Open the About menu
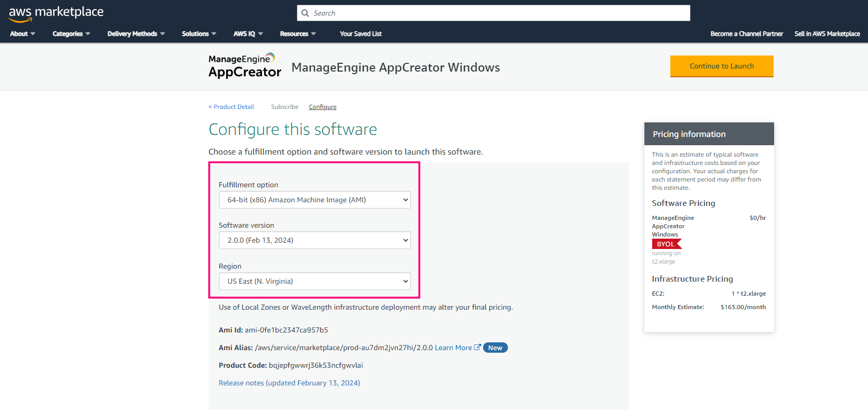Viewport: 868px width, 416px height. [22, 34]
